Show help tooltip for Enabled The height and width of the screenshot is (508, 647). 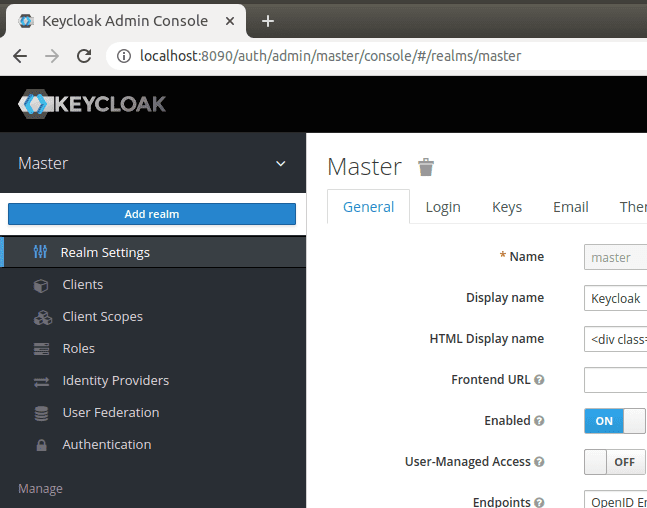[539, 421]
